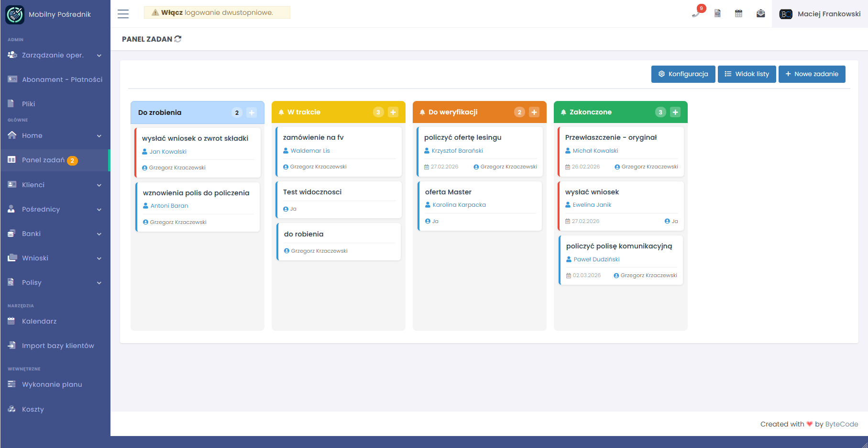This screenshot has height=448, width=868.
Task: Open the calendar icon in the top bar
Action: [738, 13]
